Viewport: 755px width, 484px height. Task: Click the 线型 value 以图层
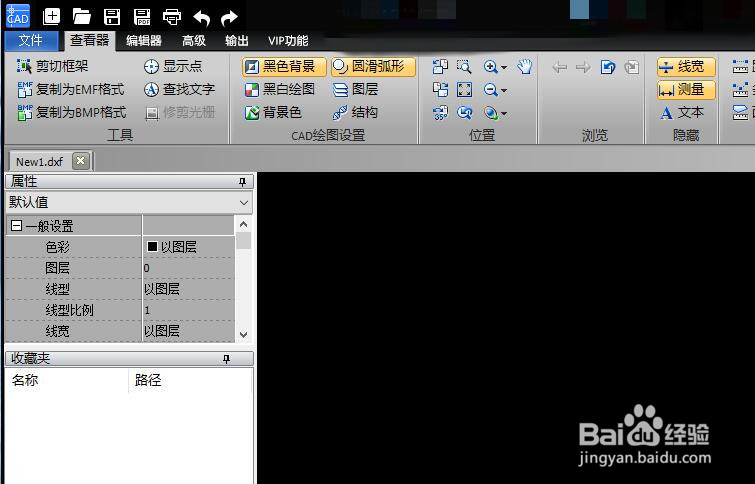pyautogui.click(x=189, y=289)
